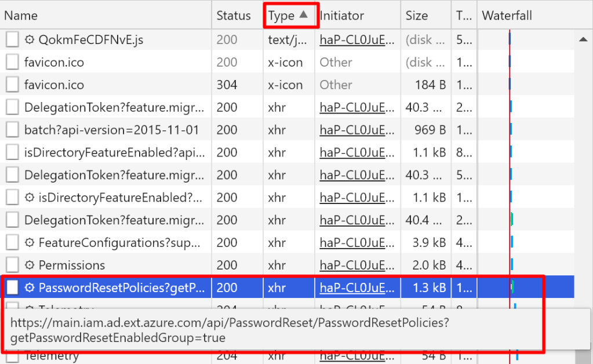Open initiator link for QokmFeCDFNvE.js row
The width and height of the screenshot is (593, 364).
pyautogui.click(x=357, y=40)
